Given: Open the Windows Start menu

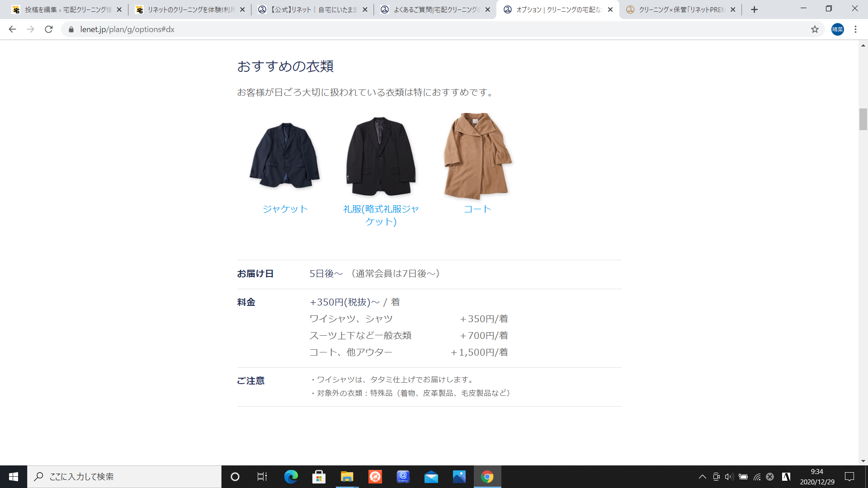Looking at the screenshot, I should click(14, 477).
